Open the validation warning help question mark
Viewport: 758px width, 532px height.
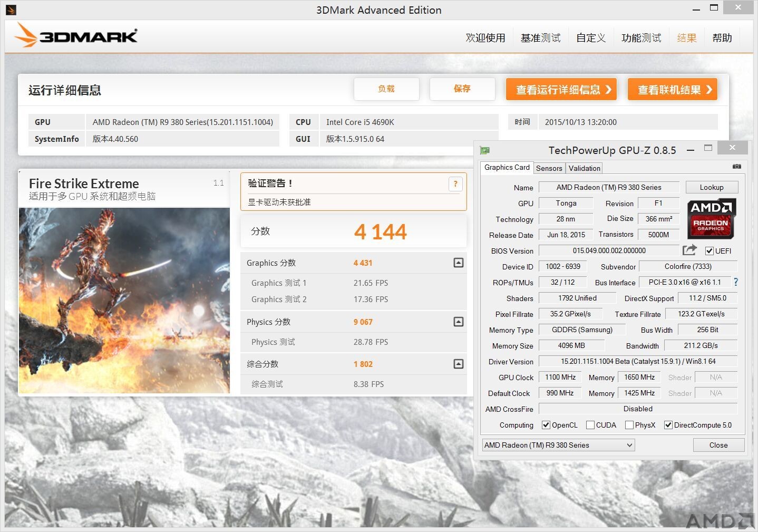455,183
